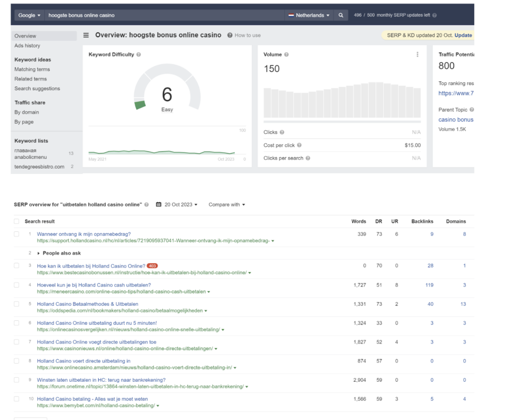Toggle the hamburger sidebar menu icon

(86, 35)
